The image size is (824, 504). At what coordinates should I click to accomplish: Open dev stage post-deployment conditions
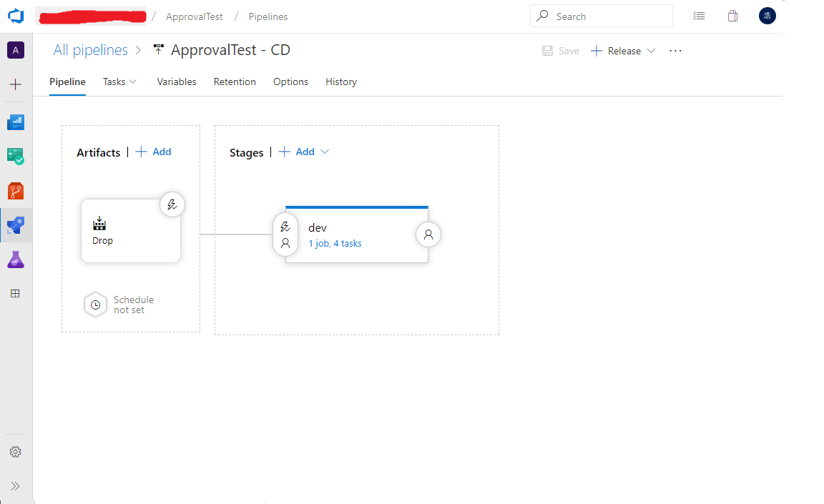point(428,234)
